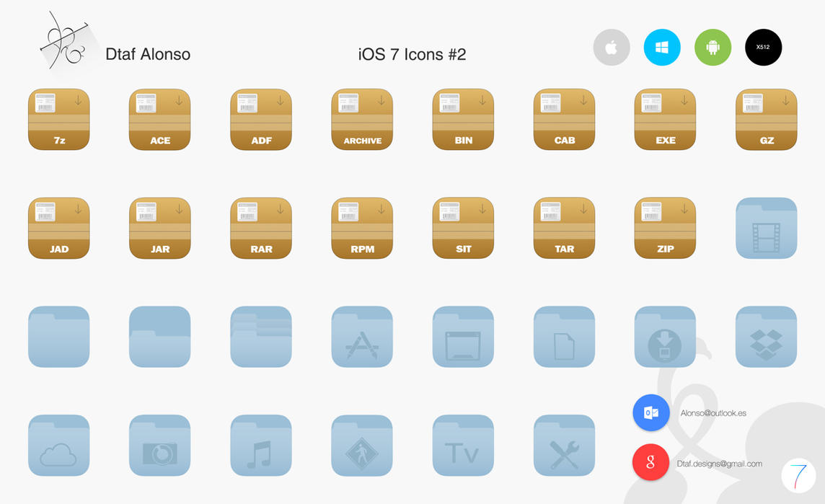Select the ARCHIVE icon in the top row
The width and height of the screenshot is (825, 504).
[361, 120]
